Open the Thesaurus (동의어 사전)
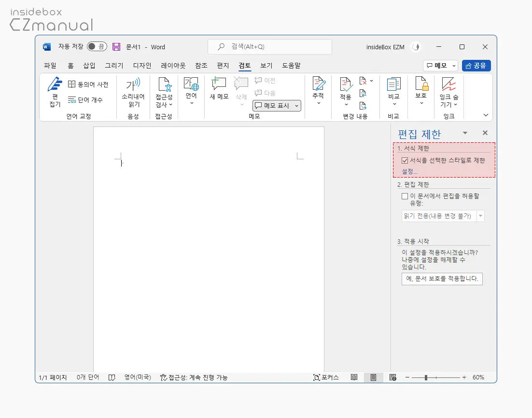The height and width of the screenshot is (418, 532). [x=88, y=84]
